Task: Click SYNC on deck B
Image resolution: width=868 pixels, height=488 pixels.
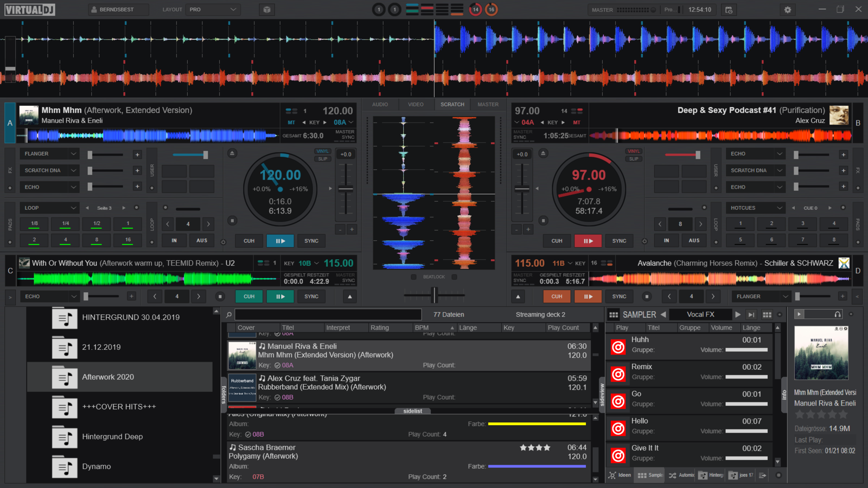Action: click(x=619, y=241)
